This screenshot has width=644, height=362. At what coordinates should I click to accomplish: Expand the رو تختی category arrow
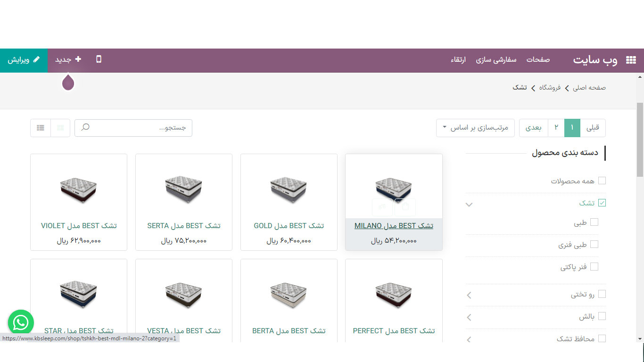coord(469,296)
